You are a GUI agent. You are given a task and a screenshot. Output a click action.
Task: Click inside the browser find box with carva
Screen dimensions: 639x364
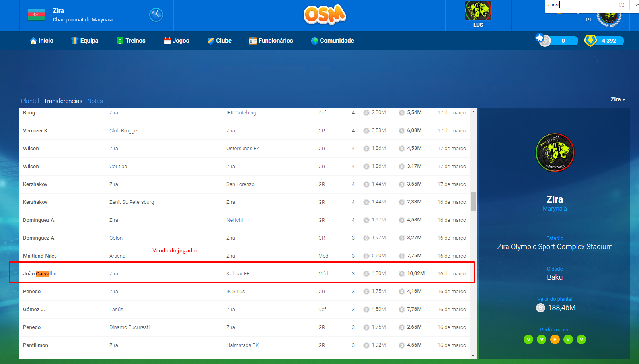tap(580, 5)
